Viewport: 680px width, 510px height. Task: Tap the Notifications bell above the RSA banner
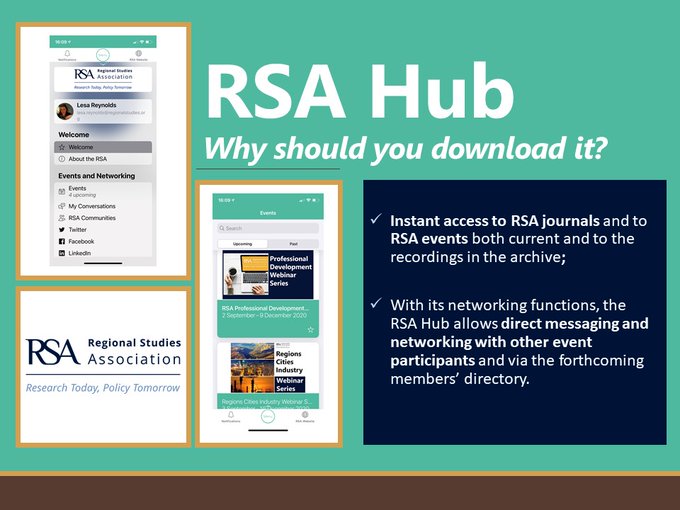[67, 54]
